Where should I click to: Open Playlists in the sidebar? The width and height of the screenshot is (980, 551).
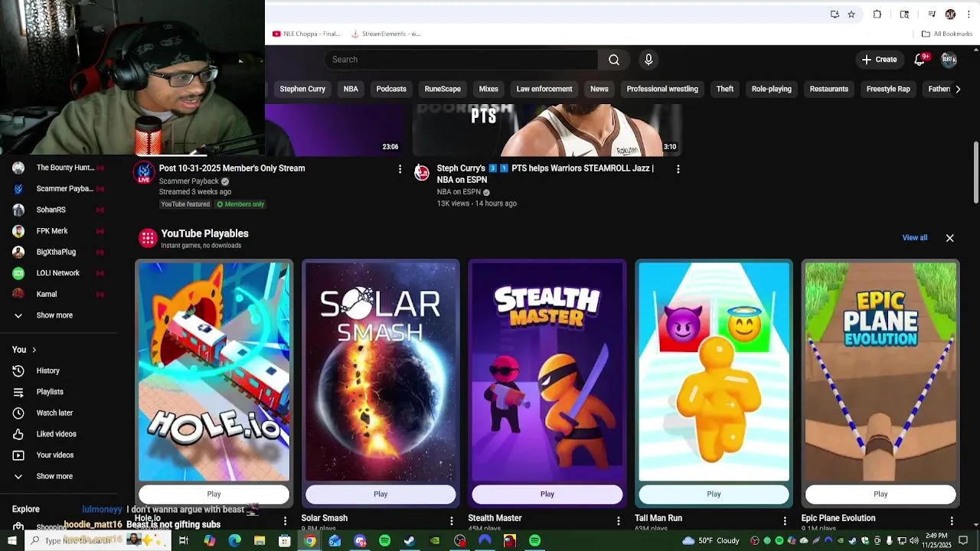[x=50, y=392]
